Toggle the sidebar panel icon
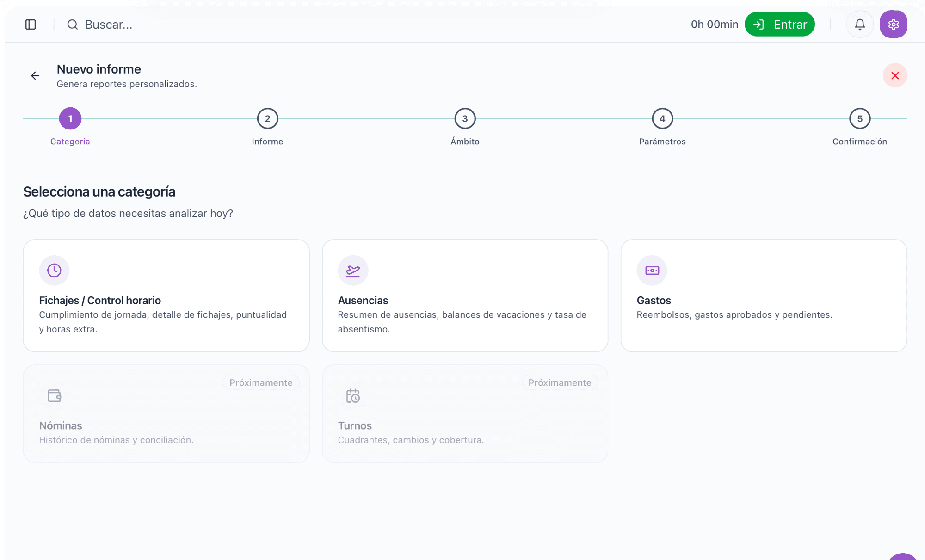 pyautogui.click(x=31, y=25)
